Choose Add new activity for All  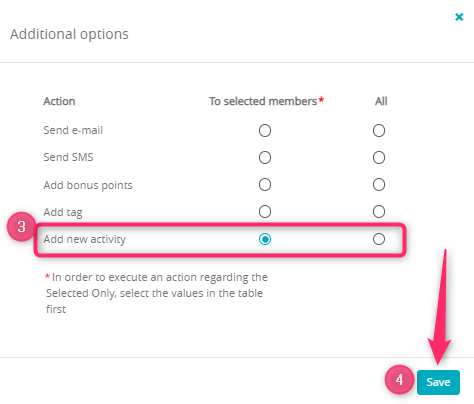pos(379,239)
